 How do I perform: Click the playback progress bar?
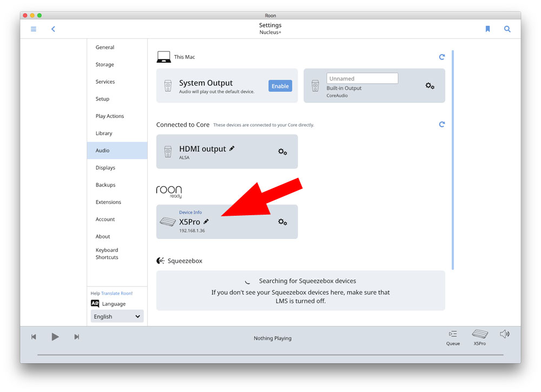coord(270,355)
